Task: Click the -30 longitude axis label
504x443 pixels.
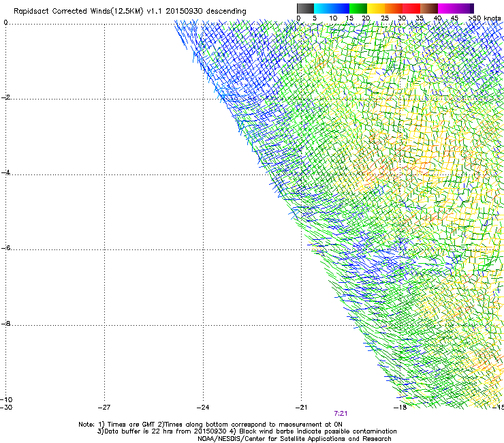Action: (x=6, y=408)
